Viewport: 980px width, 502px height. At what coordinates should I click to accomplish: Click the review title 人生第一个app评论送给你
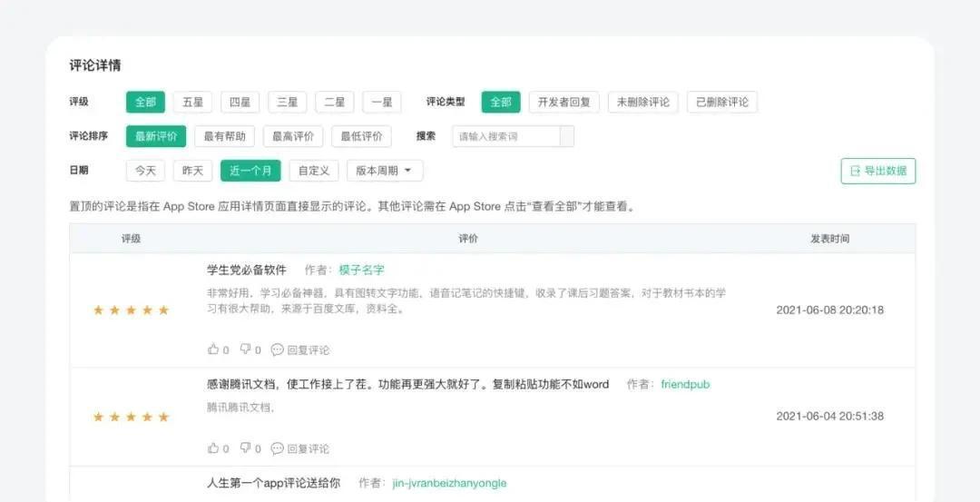(x=273, y=483)
